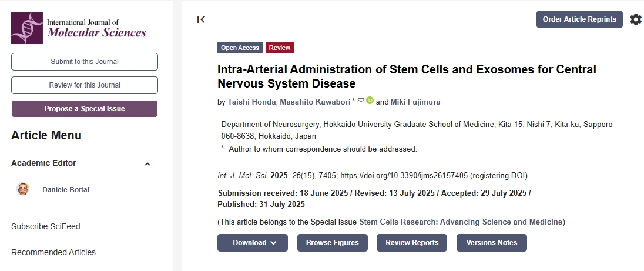The image size is (644, 271).
Task: Click the Order Article Reprints button
Action: [x=579, y=19]
